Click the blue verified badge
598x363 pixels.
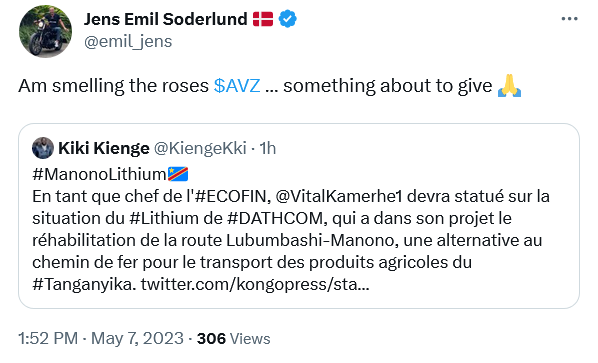[288, 19]
